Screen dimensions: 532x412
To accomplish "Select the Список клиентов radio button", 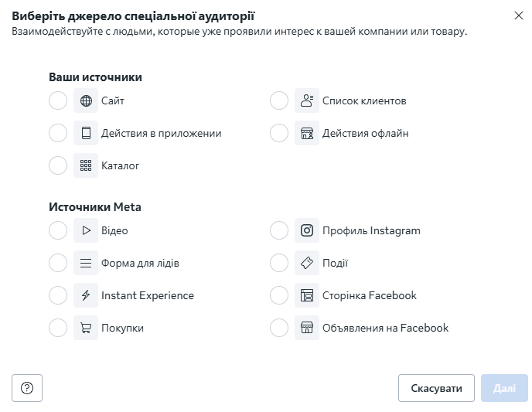I will pos(279,100).
